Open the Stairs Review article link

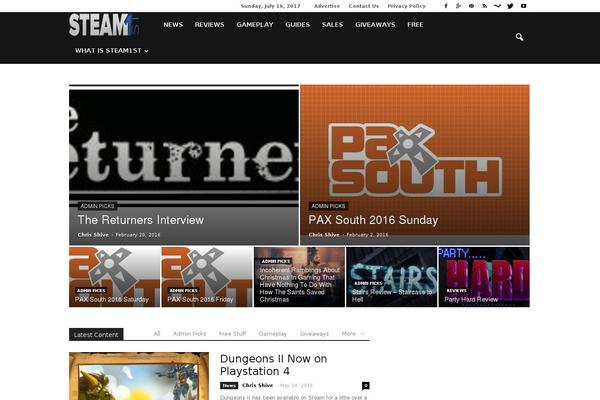tap(392, 296)
